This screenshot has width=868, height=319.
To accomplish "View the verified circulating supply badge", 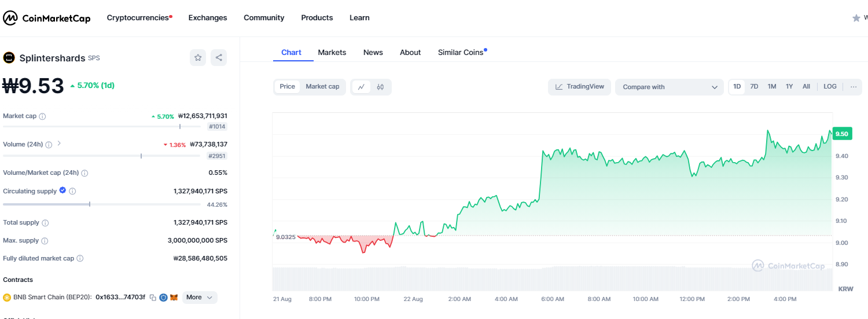I will tap(62, 190).
